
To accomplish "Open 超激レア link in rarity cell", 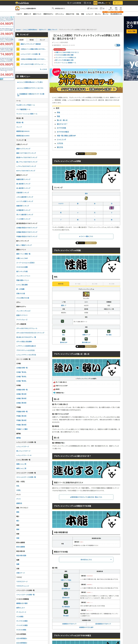I will coord(64,305).
